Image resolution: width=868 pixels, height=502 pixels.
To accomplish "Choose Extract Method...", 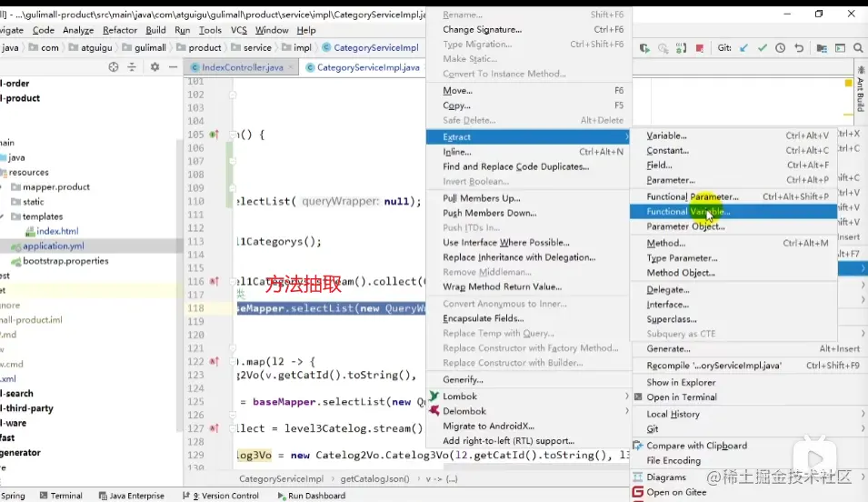I will coord(733,243).
